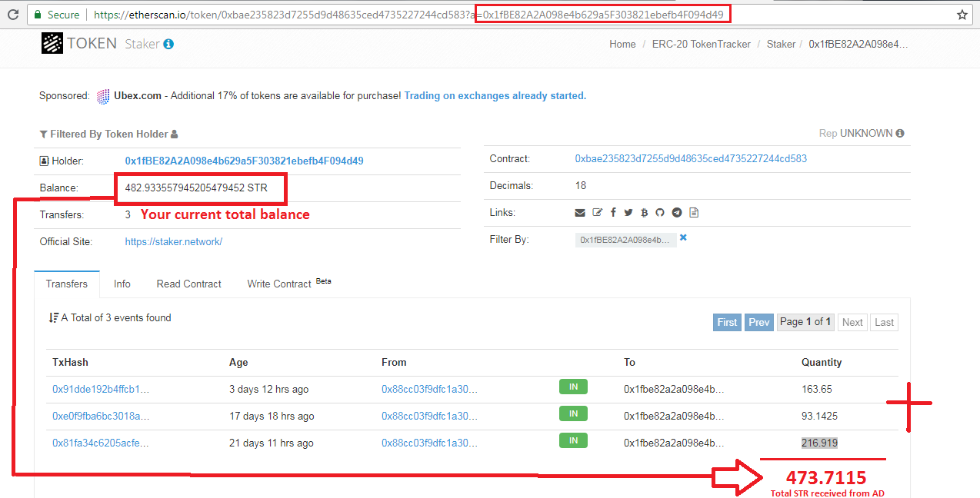Click the quantity 93.1425
The height and width of the screenshot is (498, 980).
[x=820, y=416]
